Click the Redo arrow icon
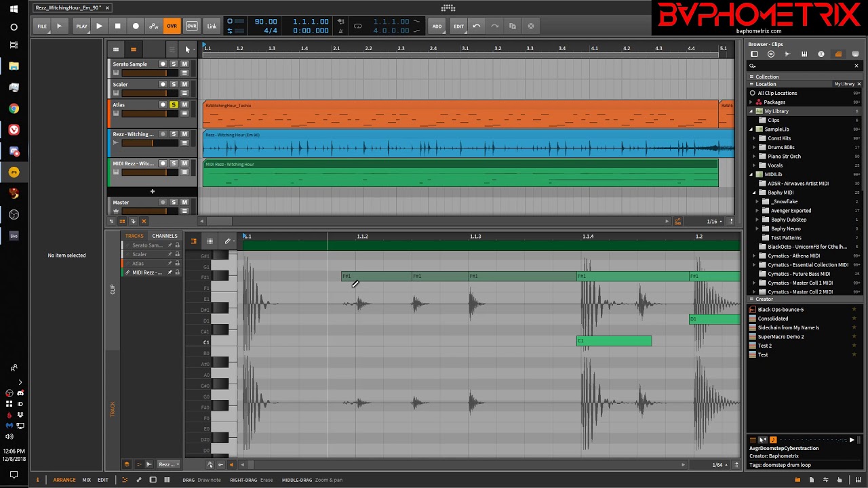The image size is (868, 488). click(x=494, y=26)
